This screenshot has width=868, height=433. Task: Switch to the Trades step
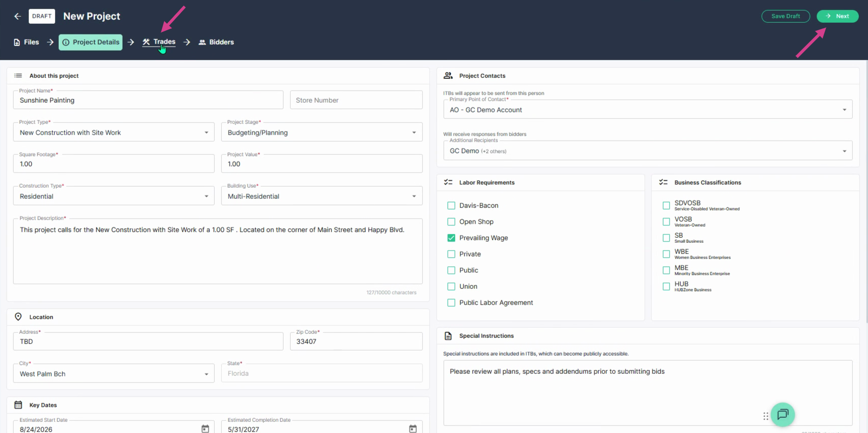click(x=159, y=42)
